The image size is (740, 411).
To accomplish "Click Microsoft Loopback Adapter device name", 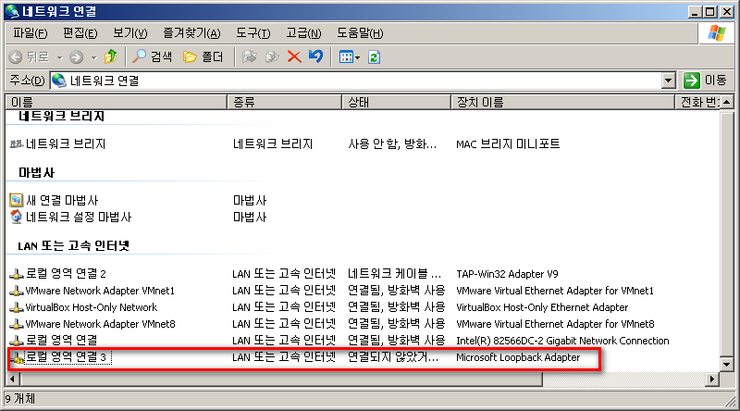I will (x=518, y=357).
